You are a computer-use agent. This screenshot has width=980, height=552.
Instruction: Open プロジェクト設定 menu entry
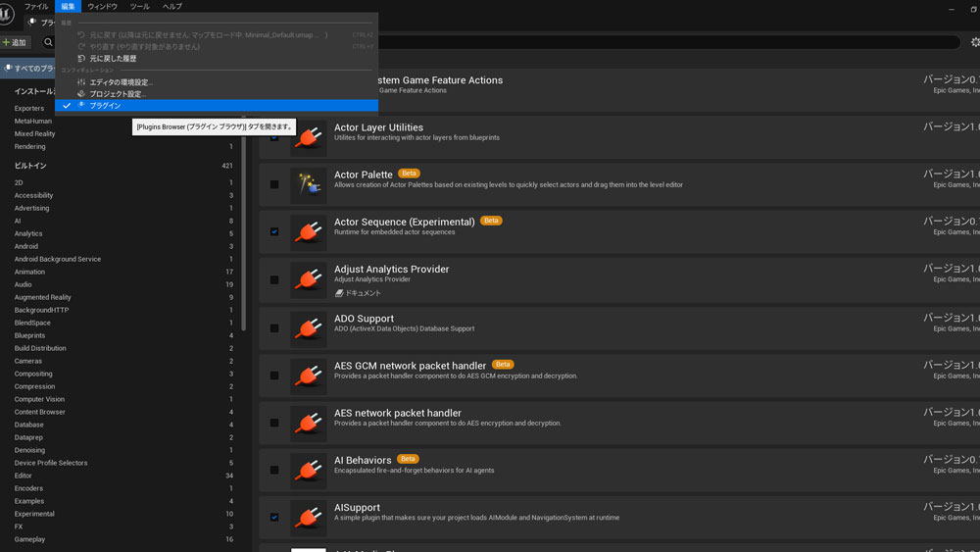[217, 94]
